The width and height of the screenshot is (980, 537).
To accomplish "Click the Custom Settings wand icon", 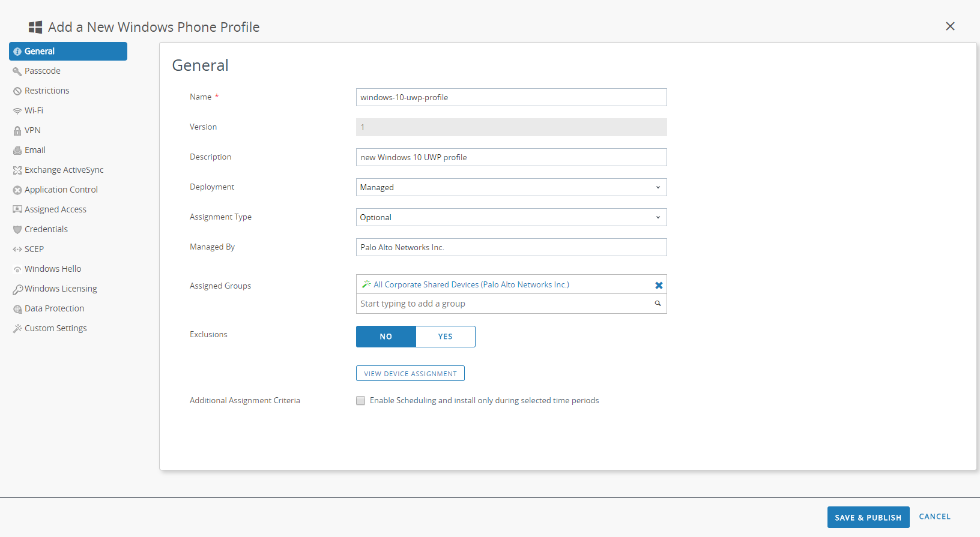I will tap(17, 329).
